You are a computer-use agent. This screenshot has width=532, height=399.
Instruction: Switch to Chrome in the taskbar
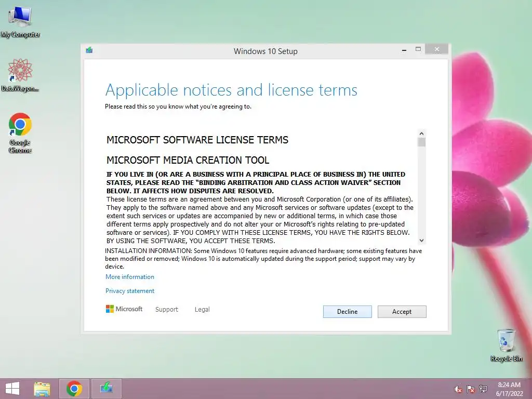74,389
